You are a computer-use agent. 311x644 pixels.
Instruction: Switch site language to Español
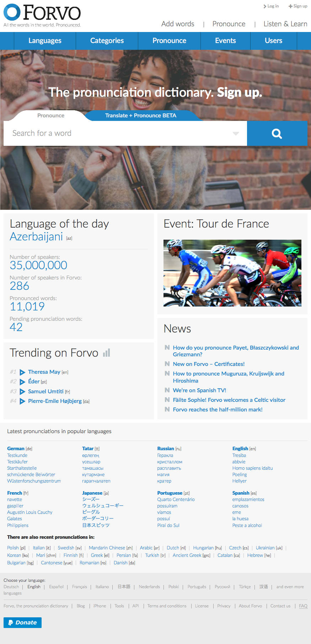tap(56, 587)
